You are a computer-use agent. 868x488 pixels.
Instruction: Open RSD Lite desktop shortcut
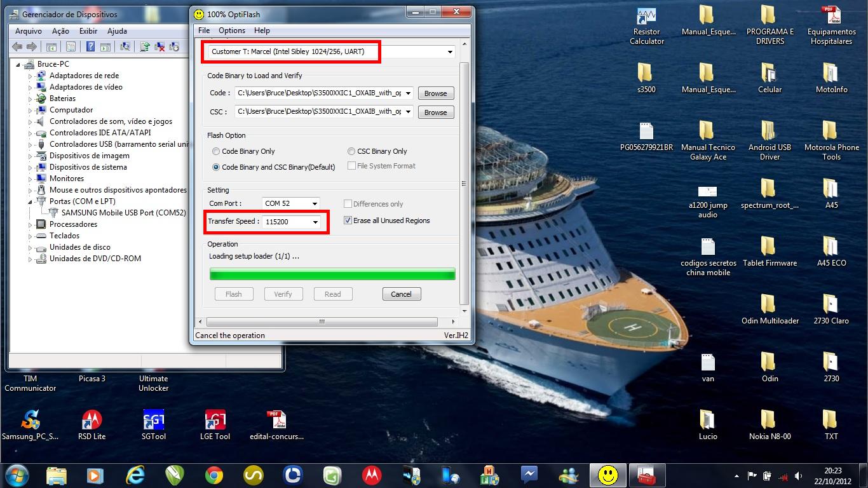click(92, 425)
